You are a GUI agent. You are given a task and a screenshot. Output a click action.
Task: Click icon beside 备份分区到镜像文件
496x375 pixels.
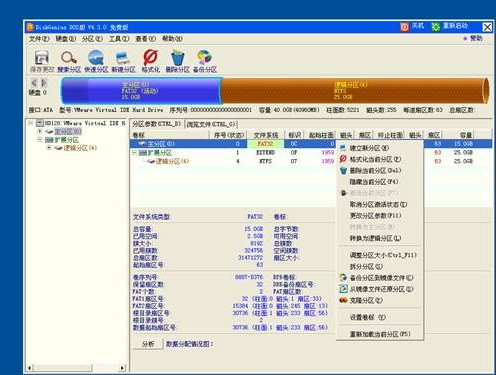tap(343, 277)
